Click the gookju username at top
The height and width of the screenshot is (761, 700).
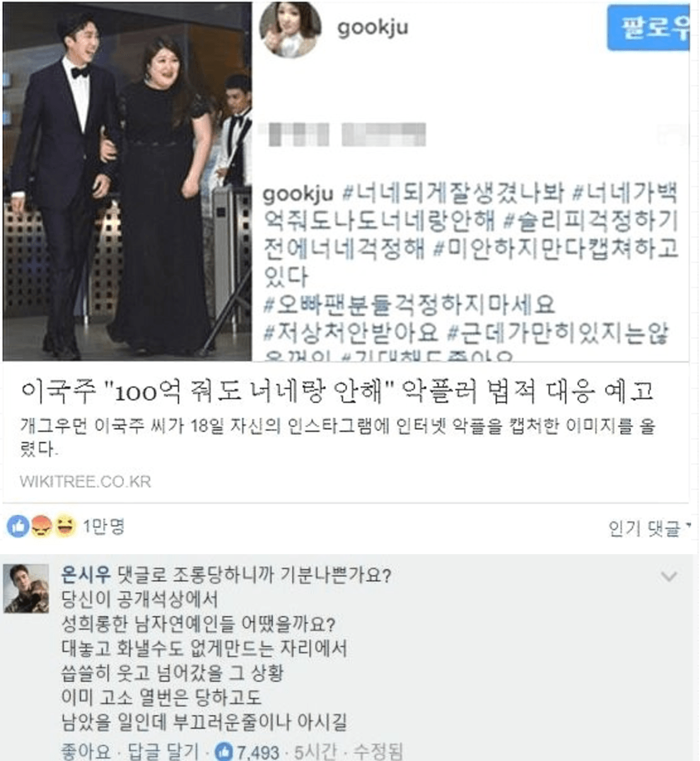(x=373, y=28)
